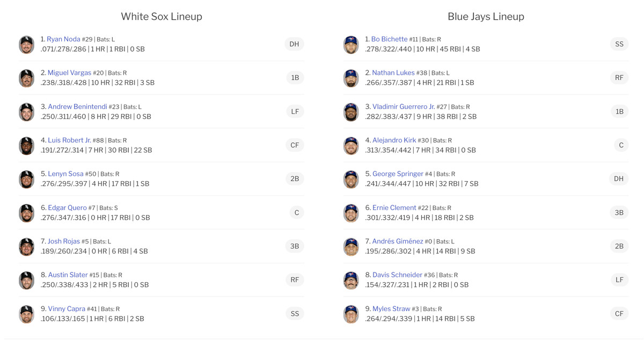644x345 pixels.
Task: Click Vinny Capra's headshot photo
Action: 26,314
